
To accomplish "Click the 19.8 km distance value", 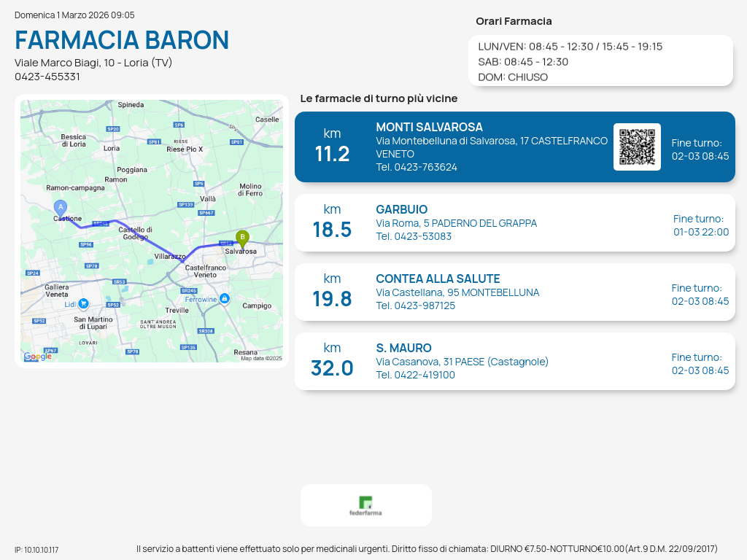I will (332, 299).
